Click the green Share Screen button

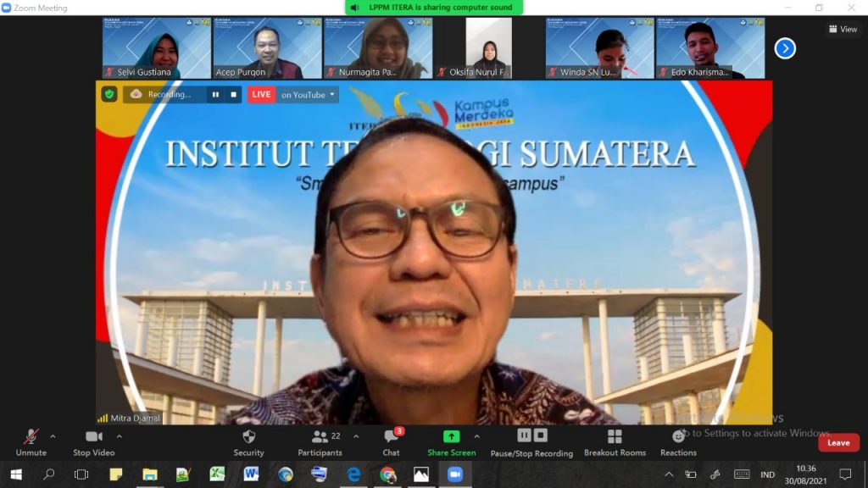coord(451,442)
